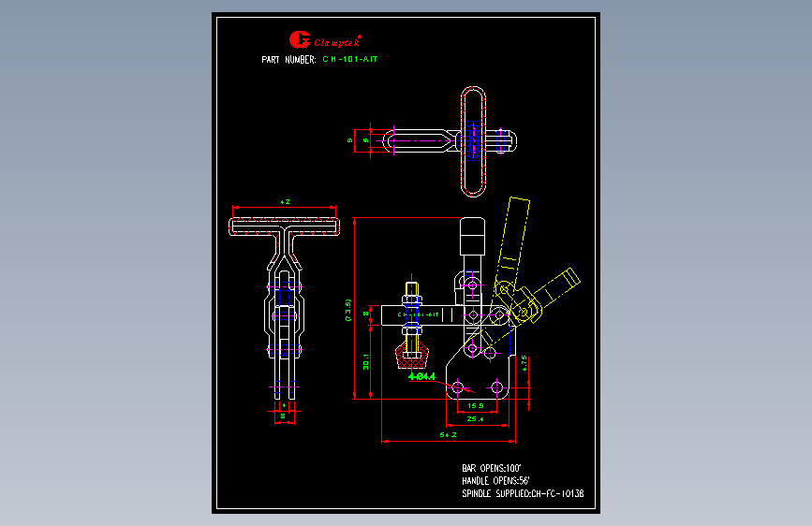Click the lower-left mounting hole on base
The height and width of the screenshot is (526, 812).
point(458,387)
